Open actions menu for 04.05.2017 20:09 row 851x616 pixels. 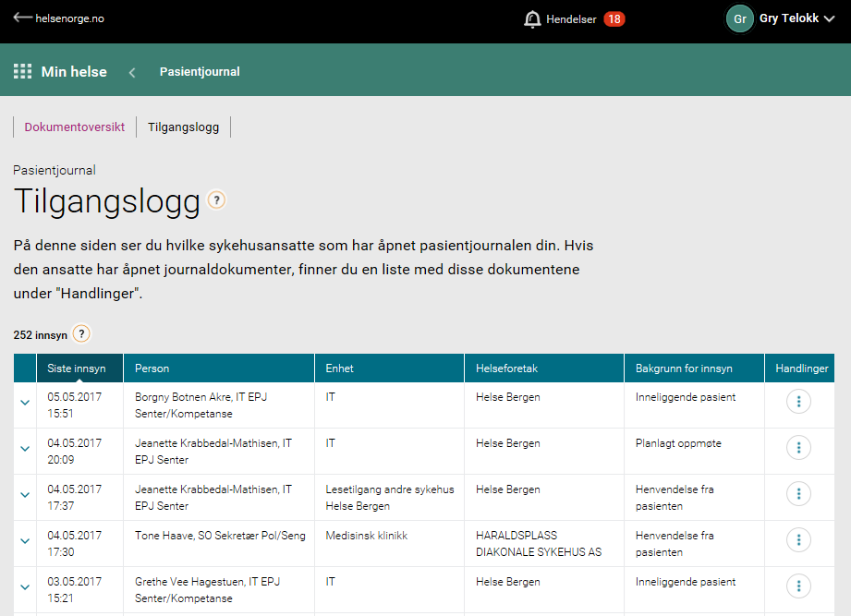[798, 448]
